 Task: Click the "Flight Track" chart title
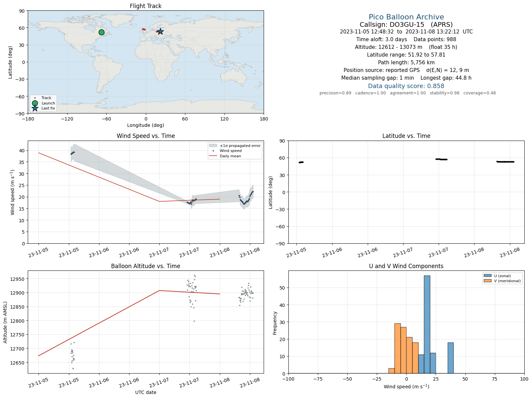pyautogui.click(x=146, y=6)
